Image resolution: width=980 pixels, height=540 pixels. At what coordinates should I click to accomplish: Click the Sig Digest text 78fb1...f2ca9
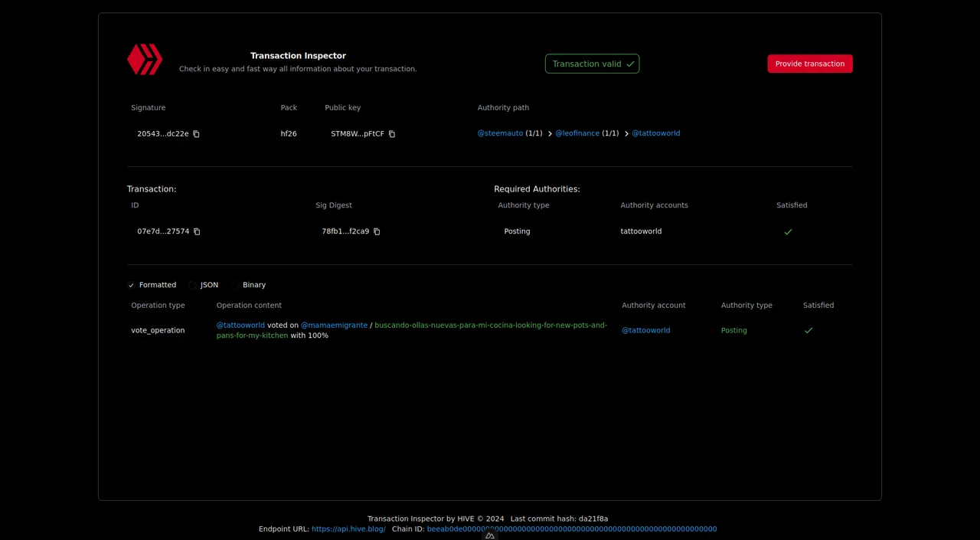[x=345, y=231]
